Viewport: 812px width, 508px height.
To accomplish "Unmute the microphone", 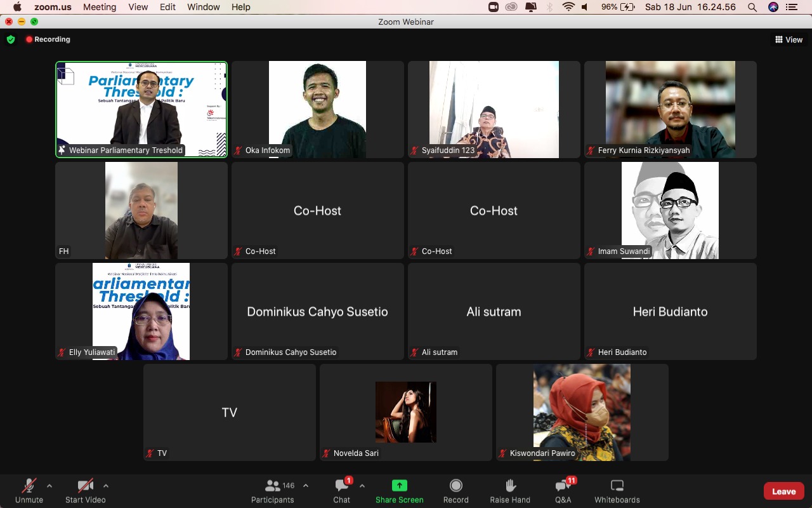I will [x=29, y=486].
